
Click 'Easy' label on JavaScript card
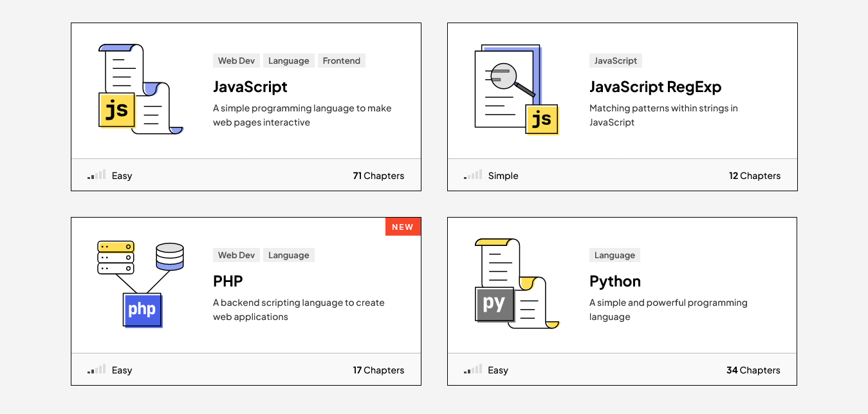tap(122, 176)
